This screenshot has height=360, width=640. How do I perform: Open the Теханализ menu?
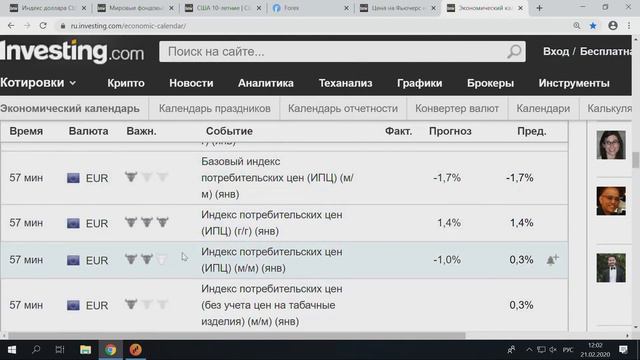coord(345,83)
